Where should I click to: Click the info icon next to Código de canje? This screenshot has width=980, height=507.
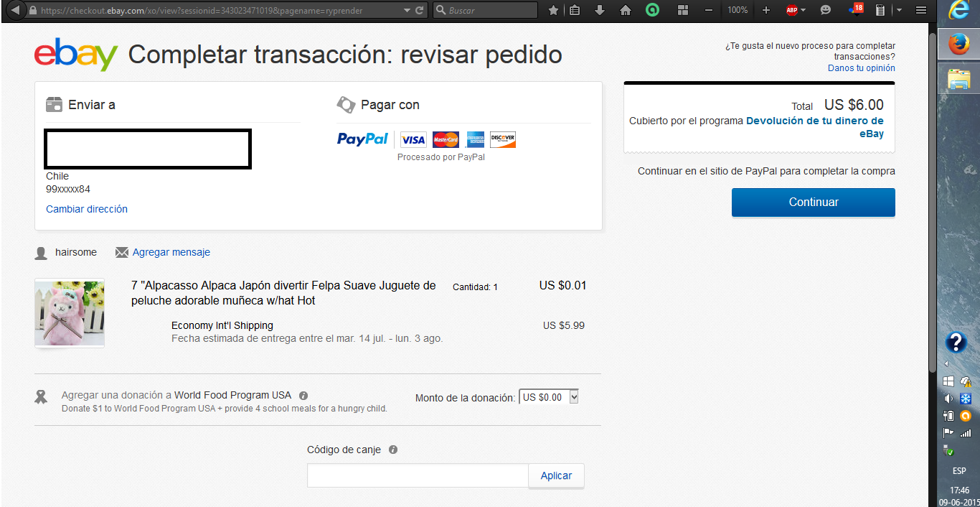[393, 450]
